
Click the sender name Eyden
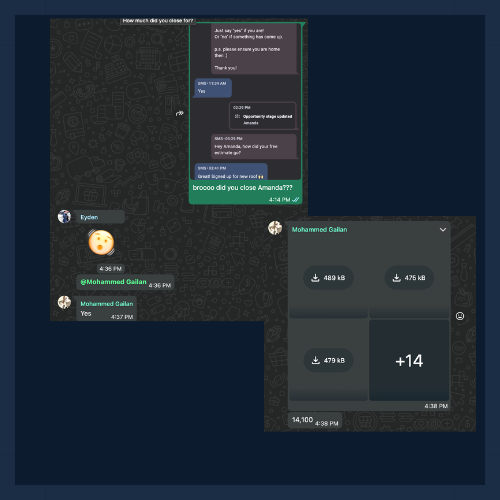89,217
